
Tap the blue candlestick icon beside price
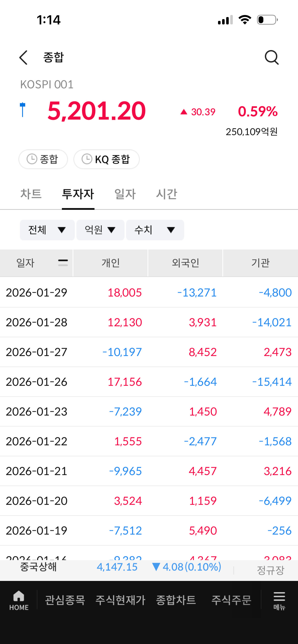23,110
